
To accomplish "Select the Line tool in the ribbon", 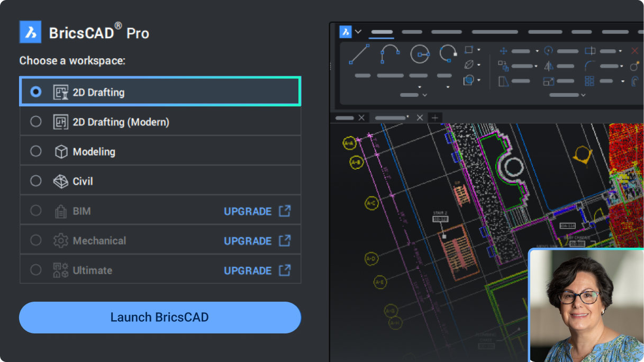I will tap(358, 53).
